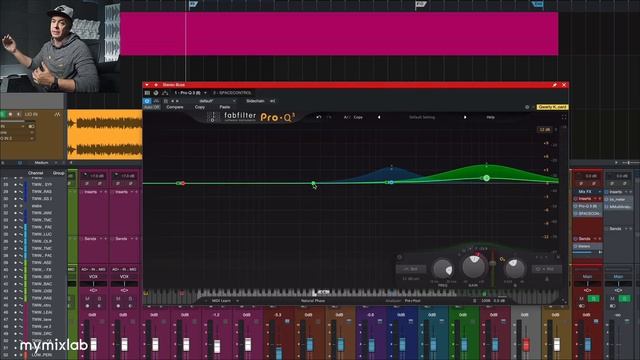Open the Analyzer Pre+Post settings
Screen dimensions: 640x360
coord(412,301)
